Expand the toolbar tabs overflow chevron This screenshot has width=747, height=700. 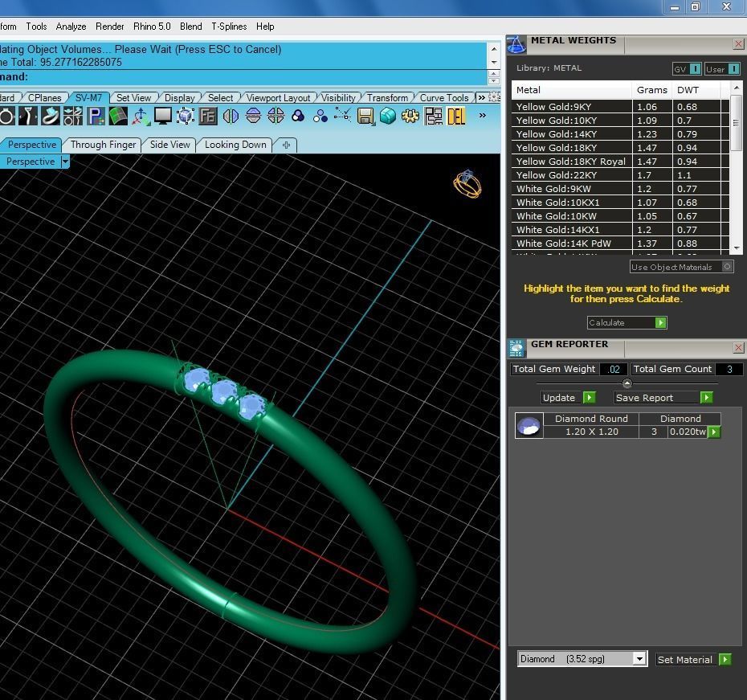pyautogui.click(x=481, y=97)
